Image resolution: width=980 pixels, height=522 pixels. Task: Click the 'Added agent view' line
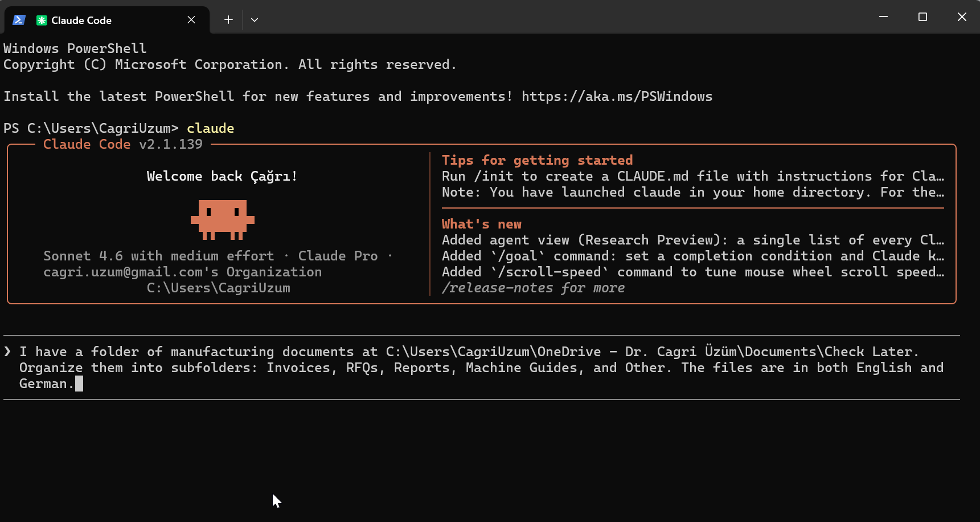tap(693, 240)
